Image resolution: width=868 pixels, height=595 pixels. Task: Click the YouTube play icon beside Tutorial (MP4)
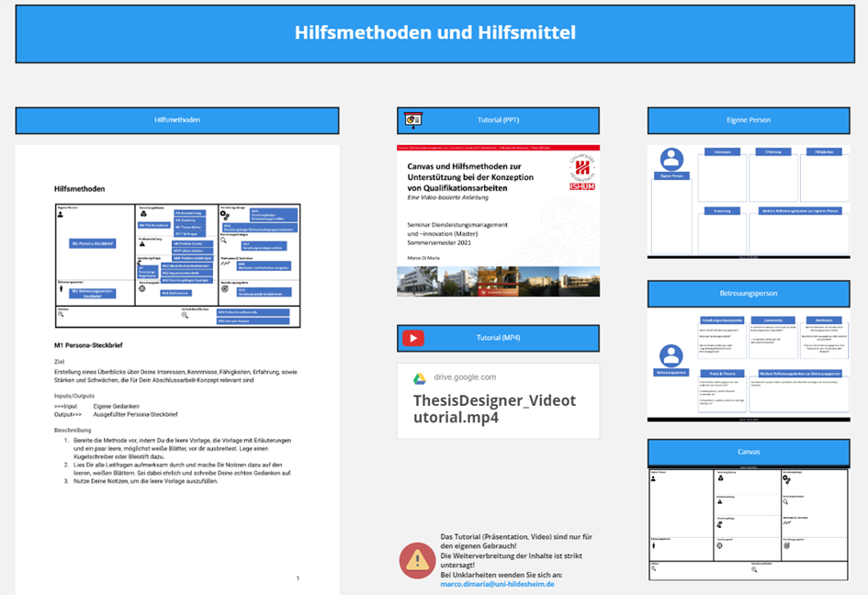(413, 338)
